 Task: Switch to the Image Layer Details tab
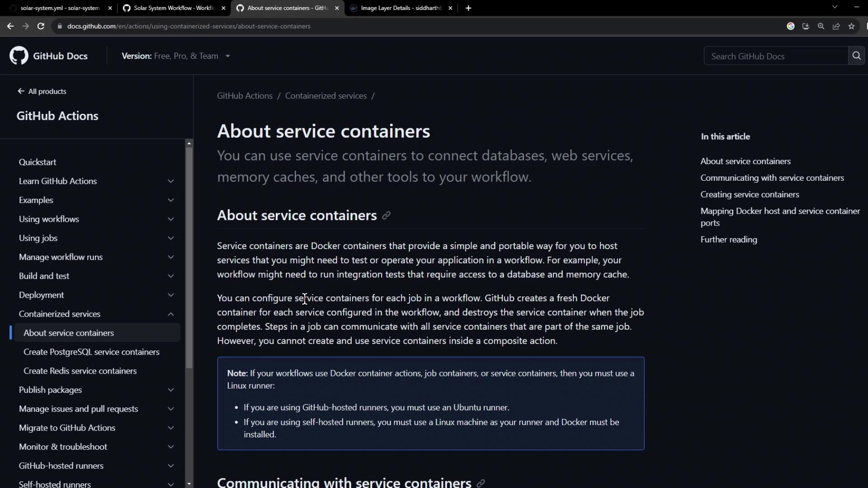tap(400, 8)
